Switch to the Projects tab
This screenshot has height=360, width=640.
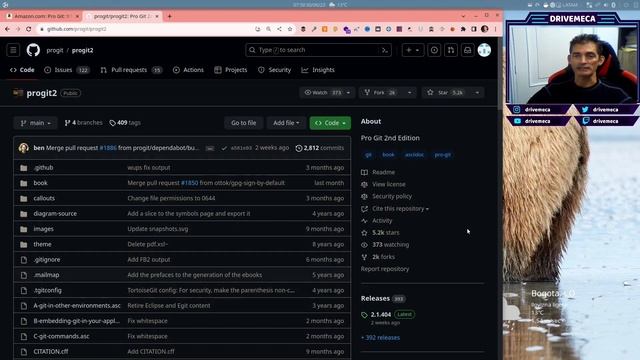click(231, 70)
